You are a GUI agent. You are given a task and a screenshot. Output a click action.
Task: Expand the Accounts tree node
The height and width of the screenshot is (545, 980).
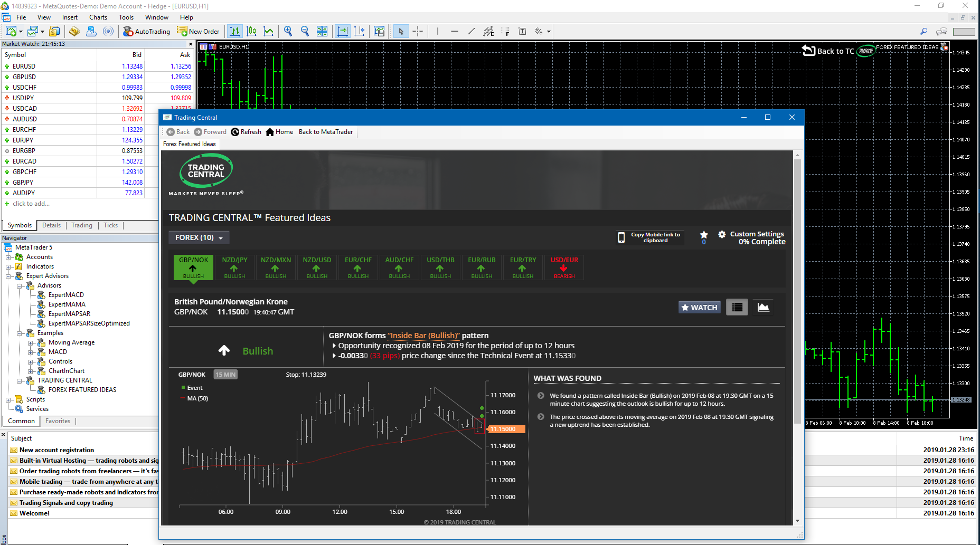[8, 257]
